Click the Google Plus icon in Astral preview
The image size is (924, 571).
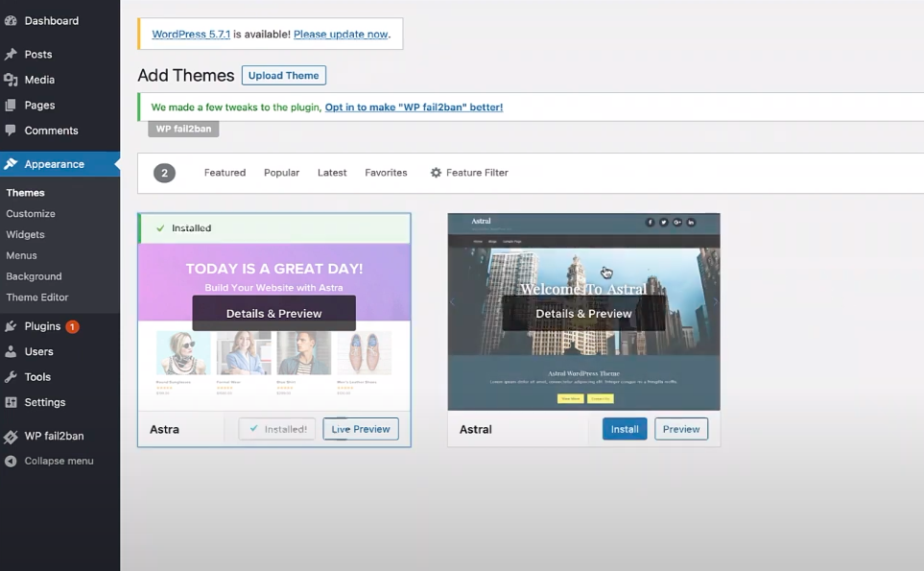pyautogui.click(x=677, y=222)
